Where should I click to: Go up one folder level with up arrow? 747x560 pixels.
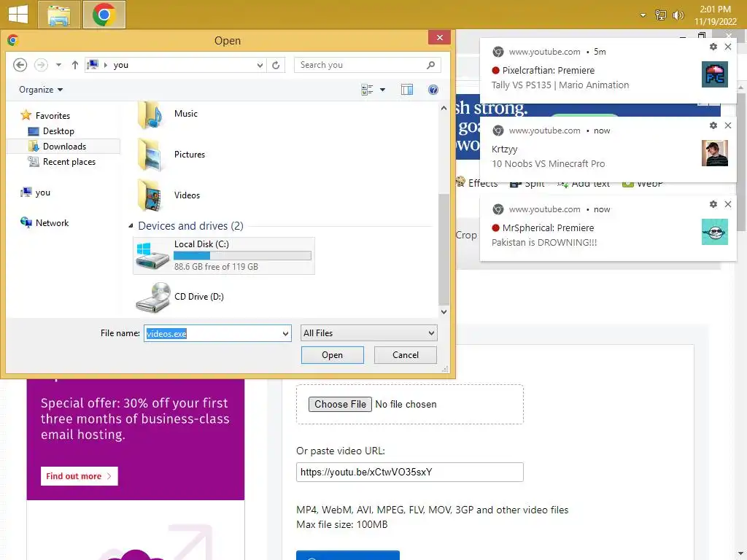[75, 65]
